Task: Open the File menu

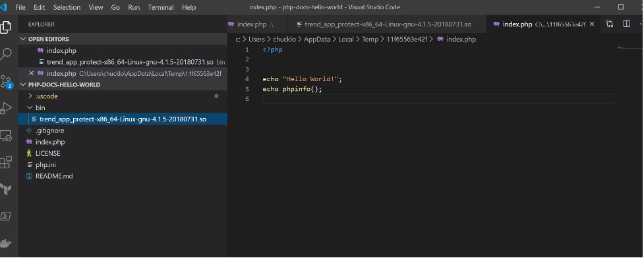Action: pos(20,7)
